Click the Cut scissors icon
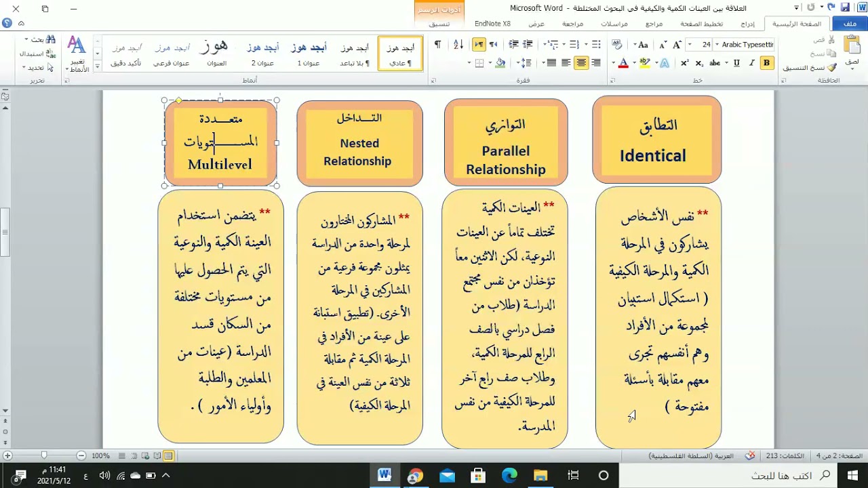The width and height of the screenshot is (868, 488). tap(832, 40)
